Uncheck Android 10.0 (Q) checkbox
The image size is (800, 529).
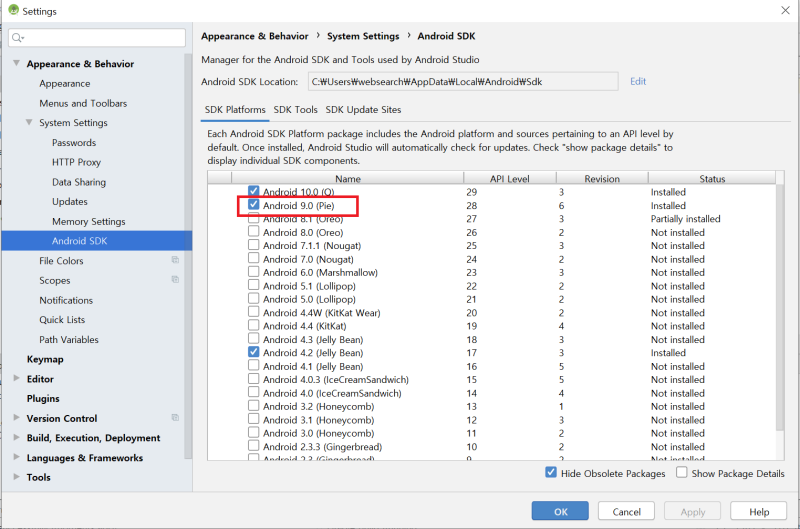coord(254,191)
